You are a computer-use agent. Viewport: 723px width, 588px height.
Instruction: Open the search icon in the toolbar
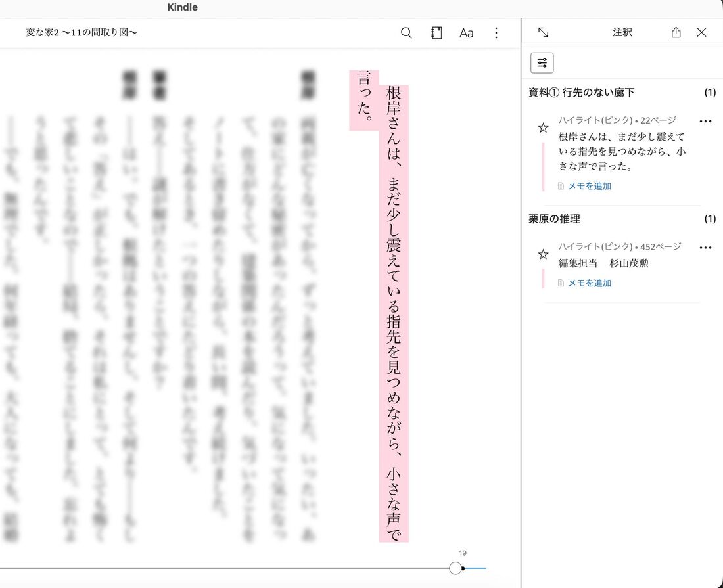[406, 32]
